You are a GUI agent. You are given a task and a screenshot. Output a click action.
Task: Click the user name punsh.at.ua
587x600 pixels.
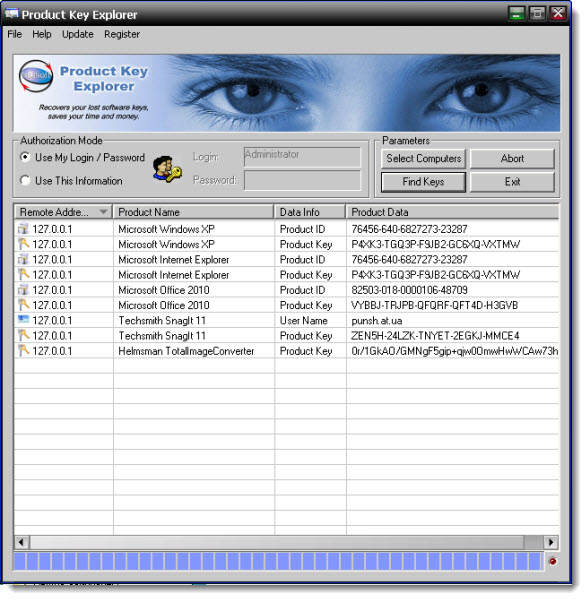pos(377,321)
